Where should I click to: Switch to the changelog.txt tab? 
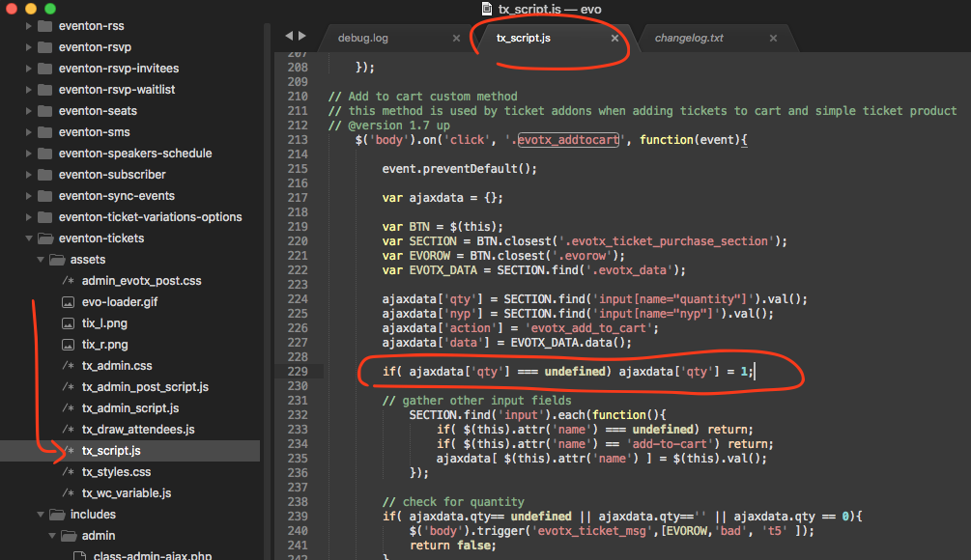(689, 39)
